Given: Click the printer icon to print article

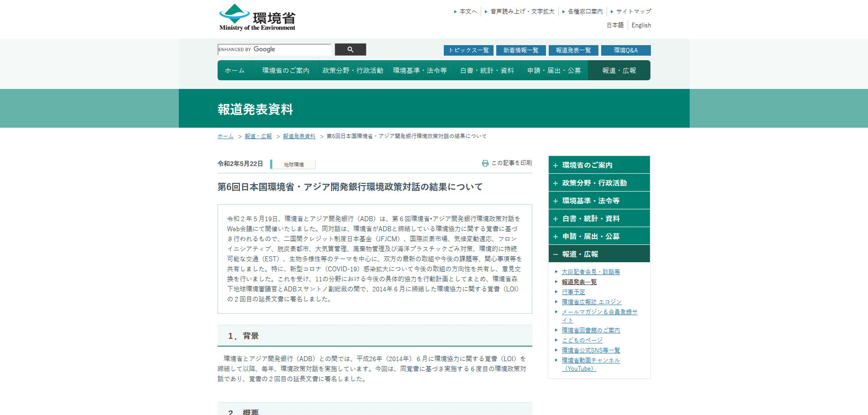Looking at the screenshot, I should (485, 163).
